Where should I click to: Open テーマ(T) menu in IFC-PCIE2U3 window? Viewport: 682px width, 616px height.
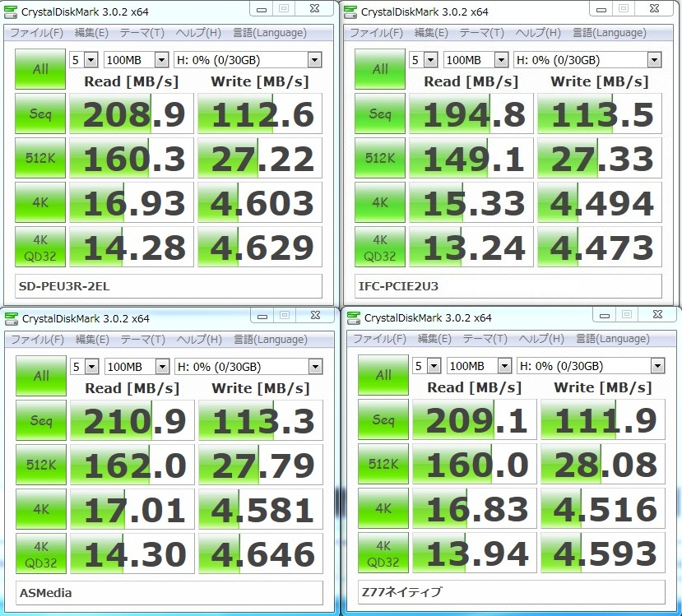[481, 33]
